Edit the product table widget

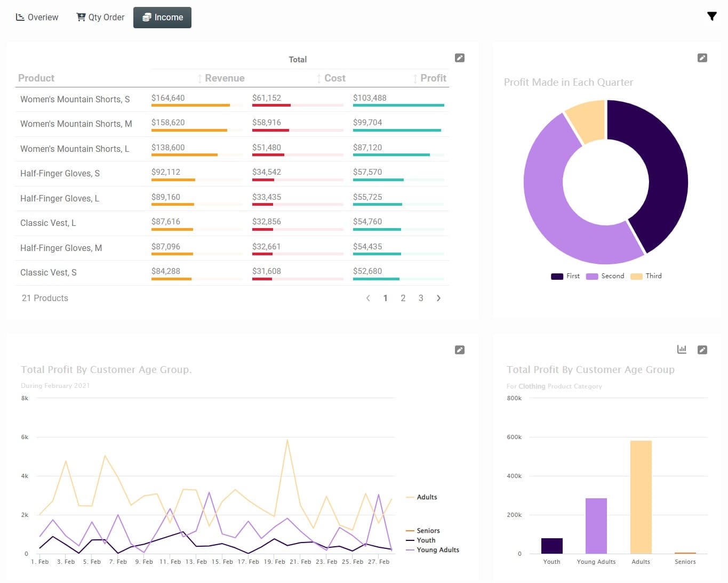pyautogui.click(x=459, y=58)
